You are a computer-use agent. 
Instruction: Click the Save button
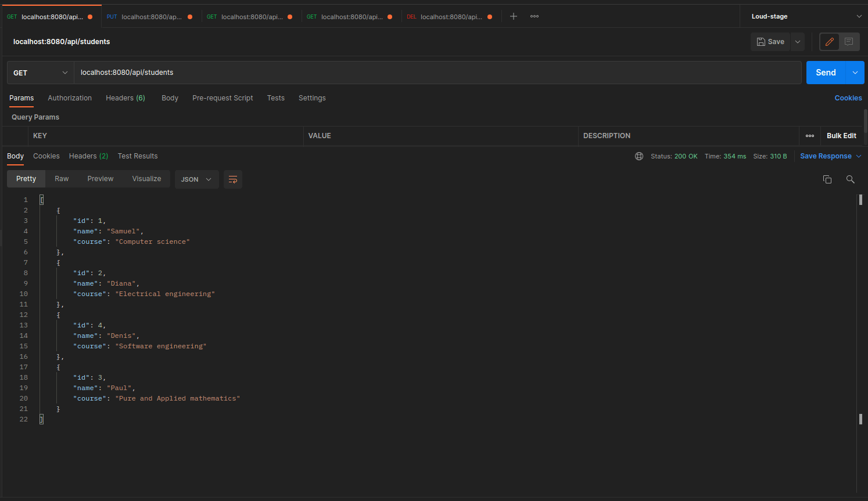click(770, 42)
